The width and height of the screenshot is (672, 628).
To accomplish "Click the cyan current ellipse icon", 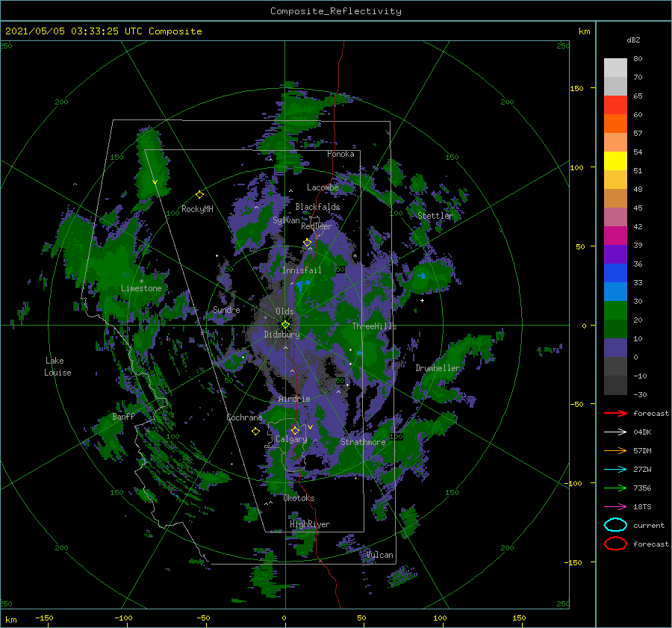I will click(615, 525).
